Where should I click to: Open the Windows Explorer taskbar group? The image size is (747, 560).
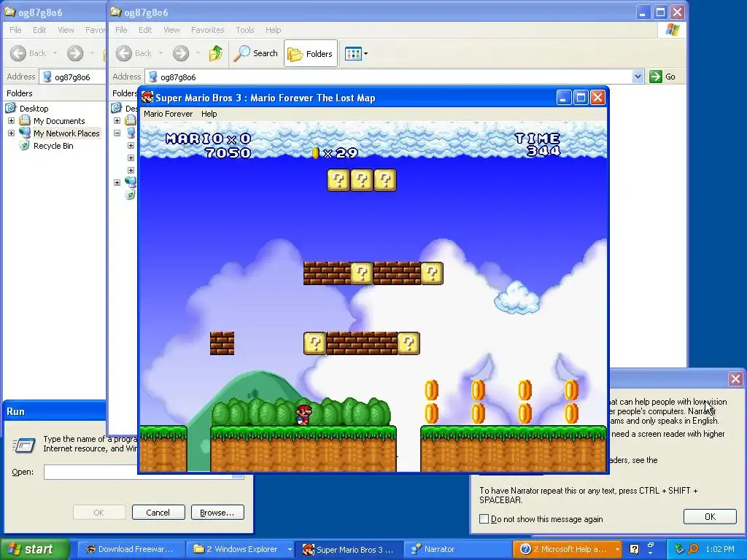click(241, 549)
